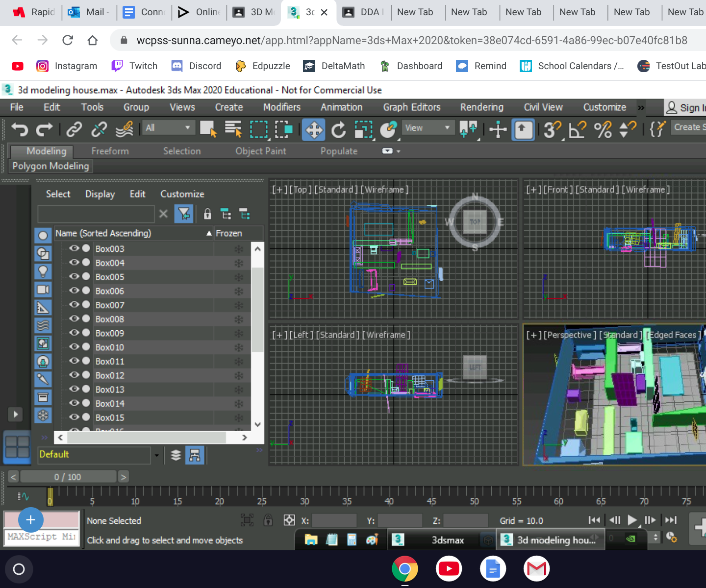Click the Undo icon

pyautogui.click(x=20, y=129)
